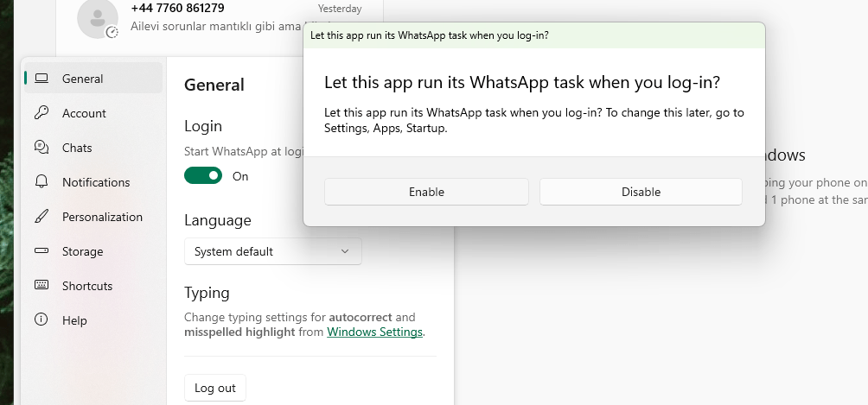The image size is (868, 405).
Task: Click the dialog title bar text
Action: [430, 35]
